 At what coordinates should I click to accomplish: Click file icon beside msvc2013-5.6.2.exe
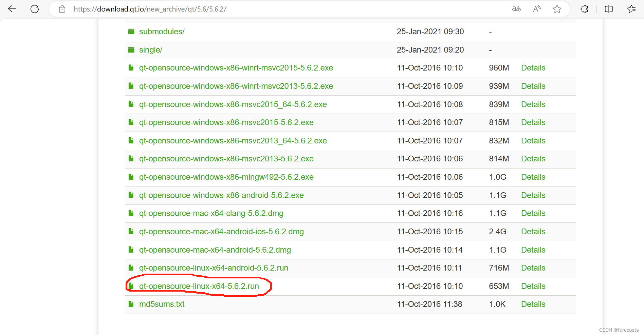point(131,159)
